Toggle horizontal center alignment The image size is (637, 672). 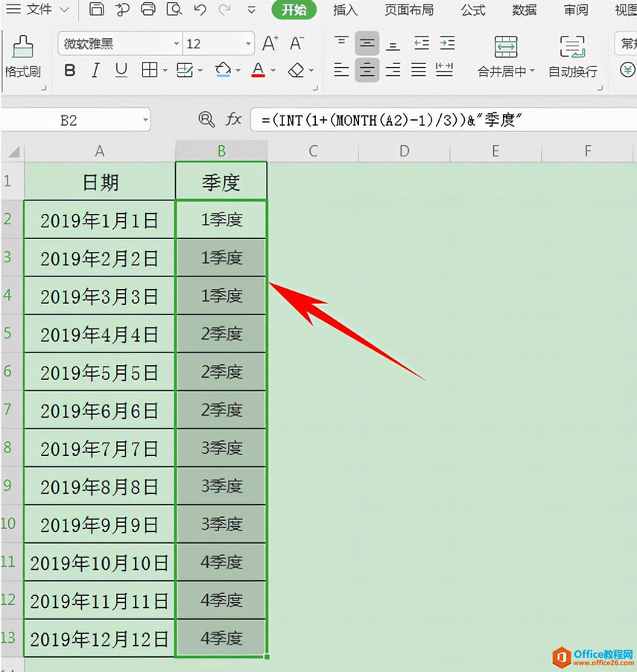(367, 69)
